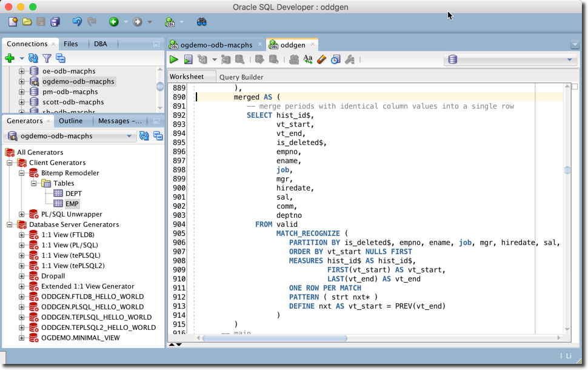Expand the PL/SQL Unwrapper node
588x370 pixels.
(x=22, y=214)
